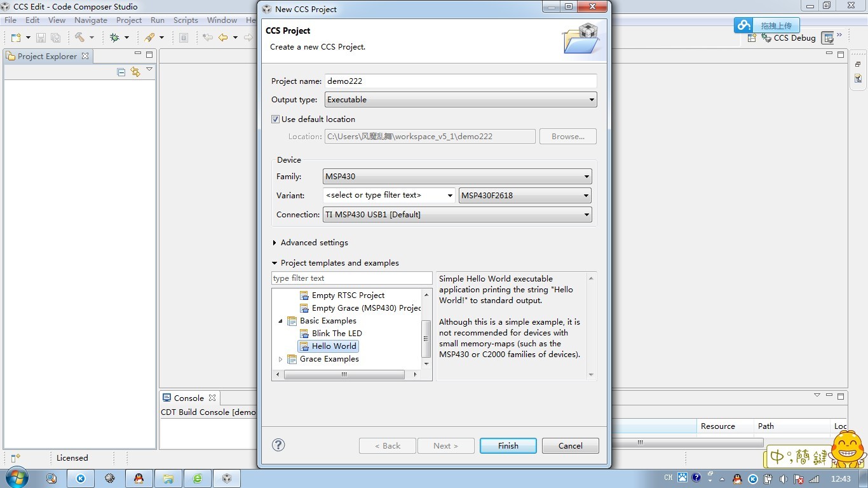Click the green bug Debug icon

point(114,37)
